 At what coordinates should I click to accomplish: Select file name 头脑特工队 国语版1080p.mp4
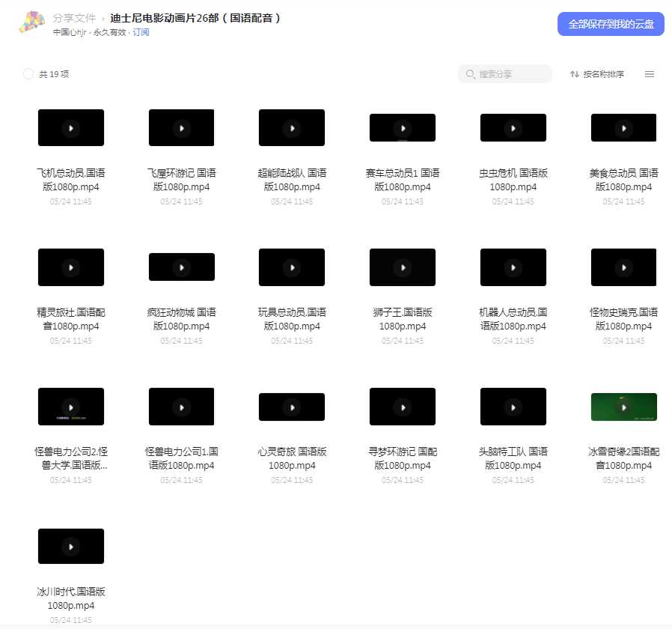(x=513, y=458)
